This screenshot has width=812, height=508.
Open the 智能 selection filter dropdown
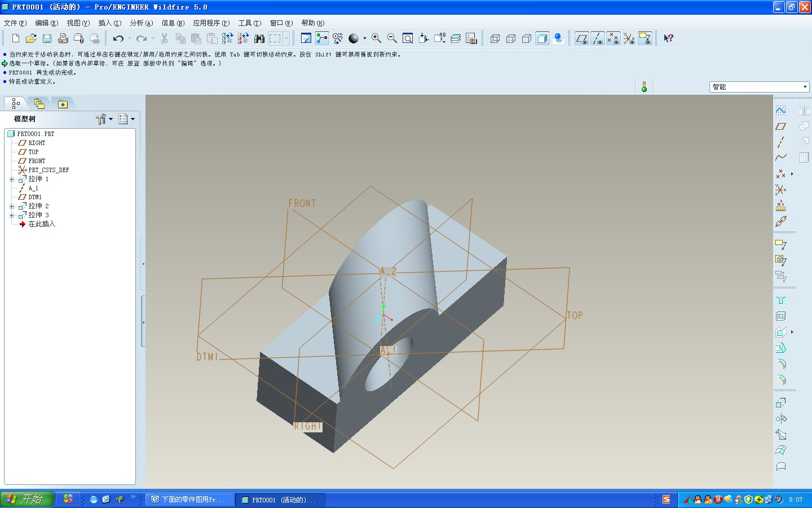pos(805,87)
